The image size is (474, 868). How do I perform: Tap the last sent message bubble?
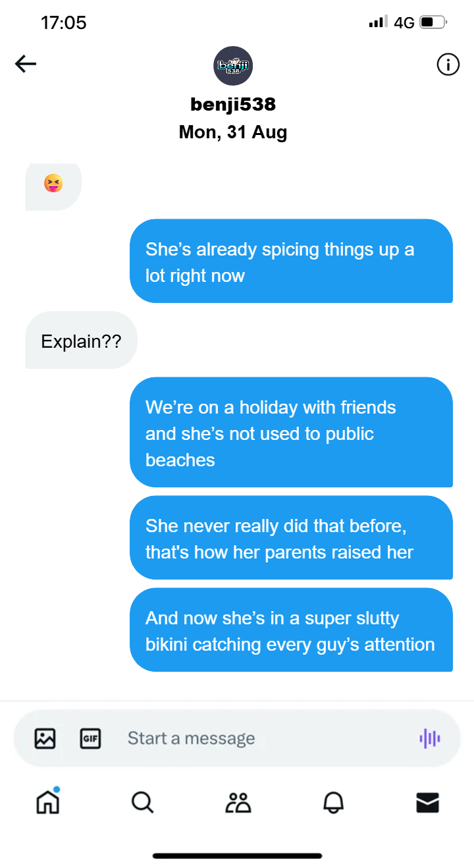291,630
